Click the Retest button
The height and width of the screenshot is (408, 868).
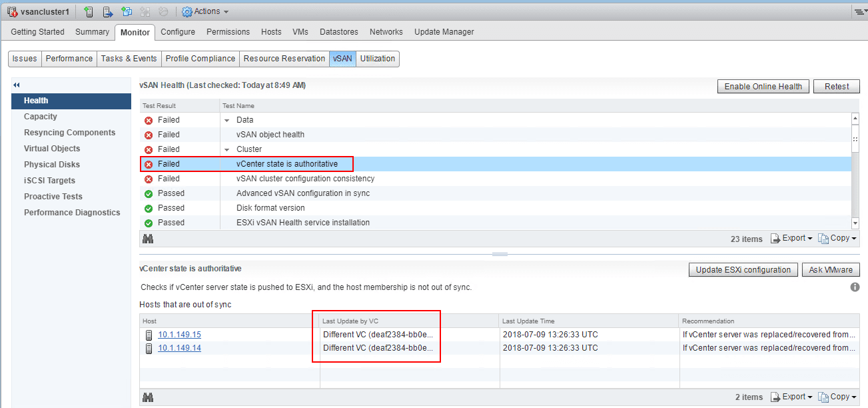click(x=837, y=87)
